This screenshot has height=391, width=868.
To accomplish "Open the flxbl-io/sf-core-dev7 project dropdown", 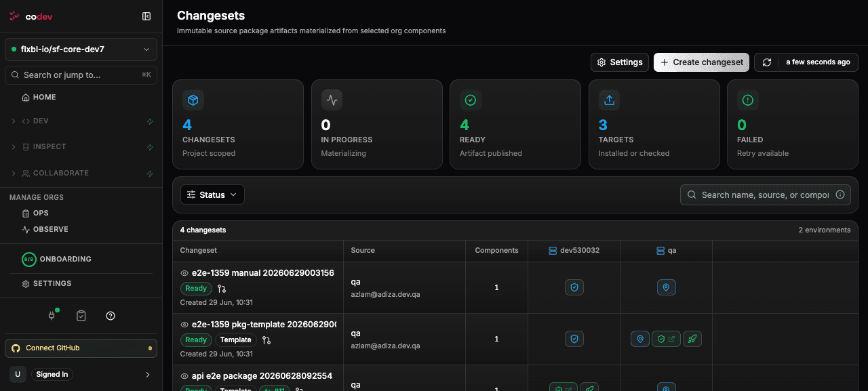I will (x=81, y=49).
